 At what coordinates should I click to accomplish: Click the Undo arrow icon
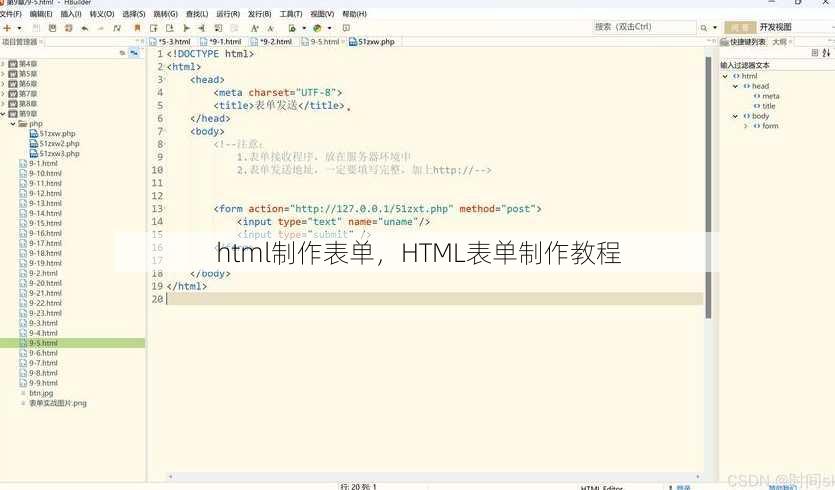[85, 28]
